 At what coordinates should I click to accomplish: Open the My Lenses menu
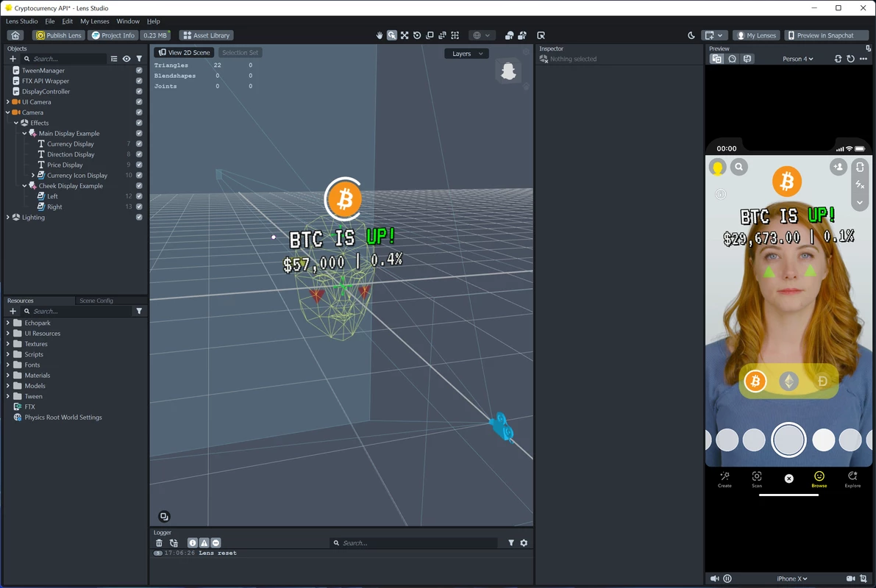95,21
